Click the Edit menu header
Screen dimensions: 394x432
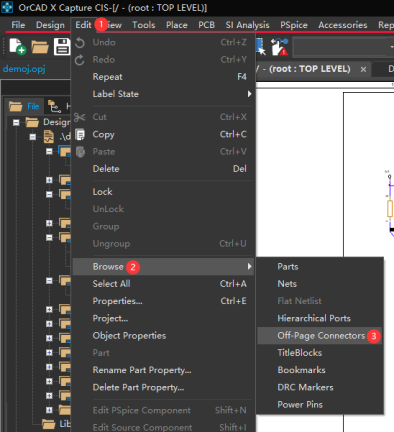coord(83,25)
